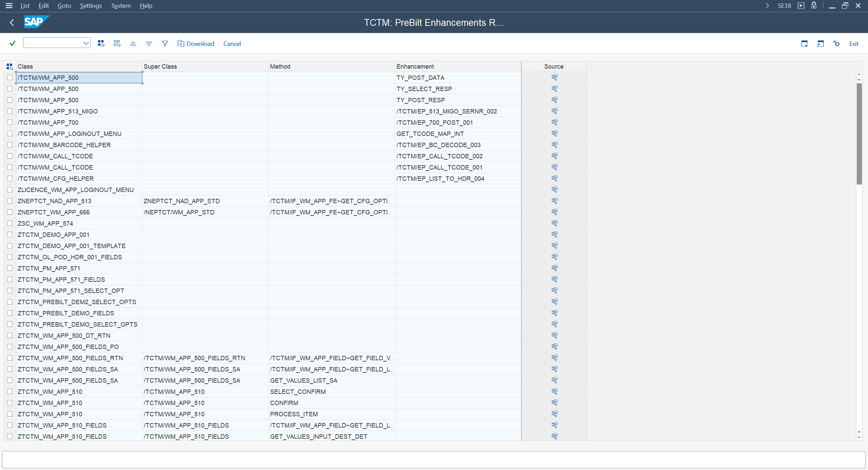This screenshot has width=868, height=470.
Task: Select checkbox for /TCTM/WM_BARCODE_HELPER row
Action: click(x=10, y=145)
